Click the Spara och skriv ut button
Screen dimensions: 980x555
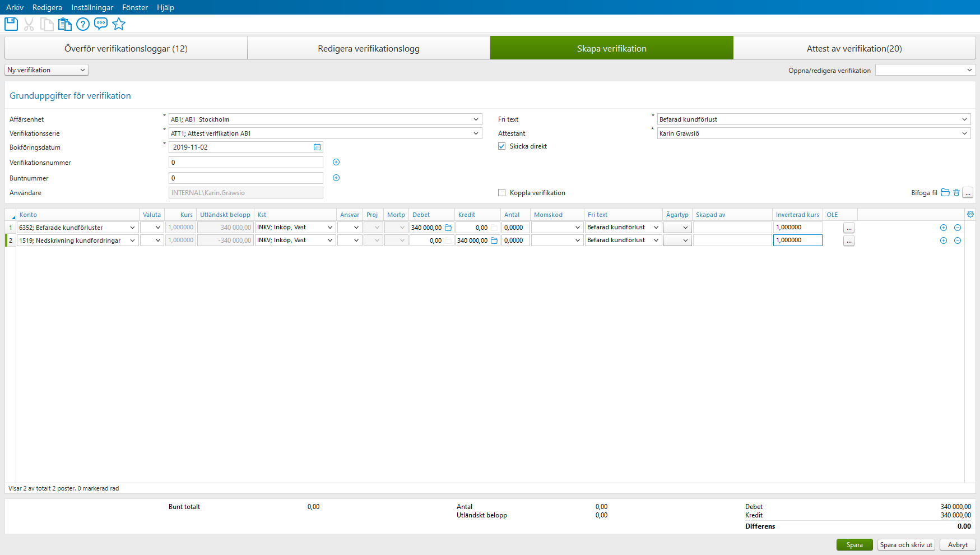(906, 544)
